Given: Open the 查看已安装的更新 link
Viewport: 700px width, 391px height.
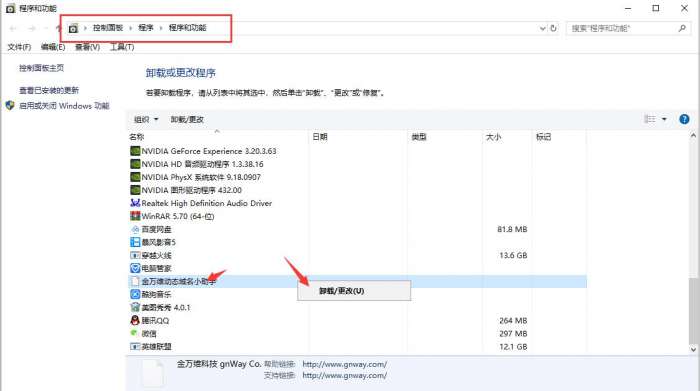Looking at the screenshot, I should click(x=49, y=90).
